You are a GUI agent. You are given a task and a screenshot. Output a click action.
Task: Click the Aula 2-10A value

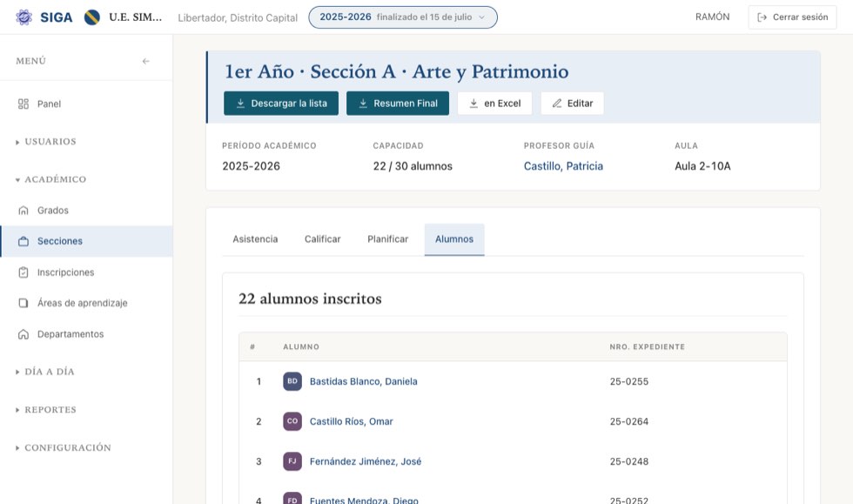point(702,166)
